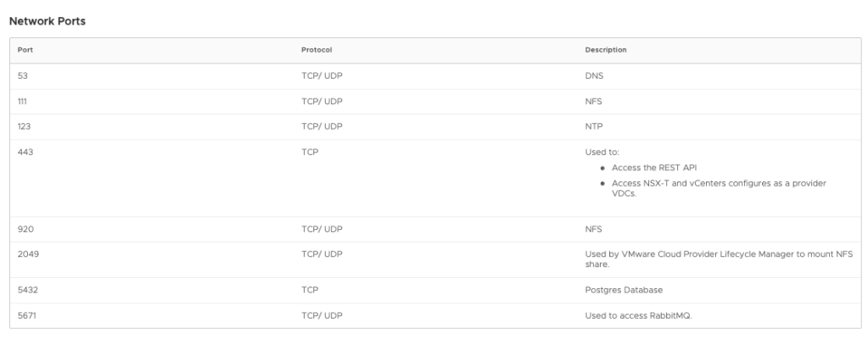
Task: Click the Description column header
Action: pos(606,50)
